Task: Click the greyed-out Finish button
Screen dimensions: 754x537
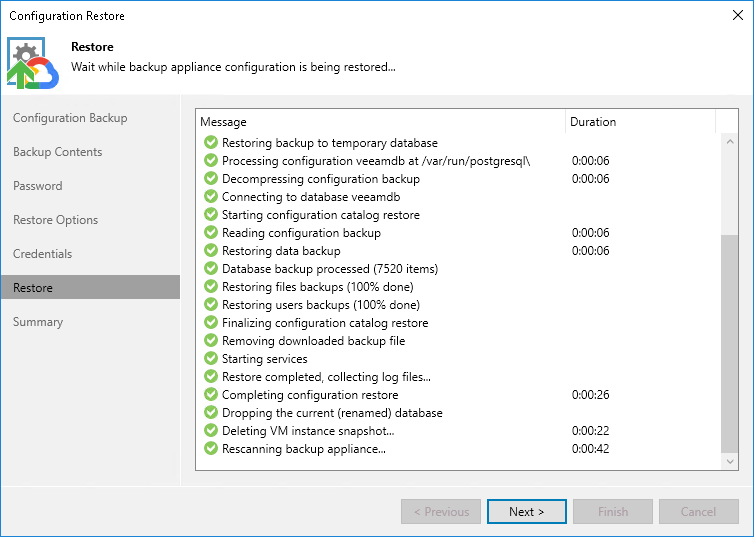Action: click(613, 512)
